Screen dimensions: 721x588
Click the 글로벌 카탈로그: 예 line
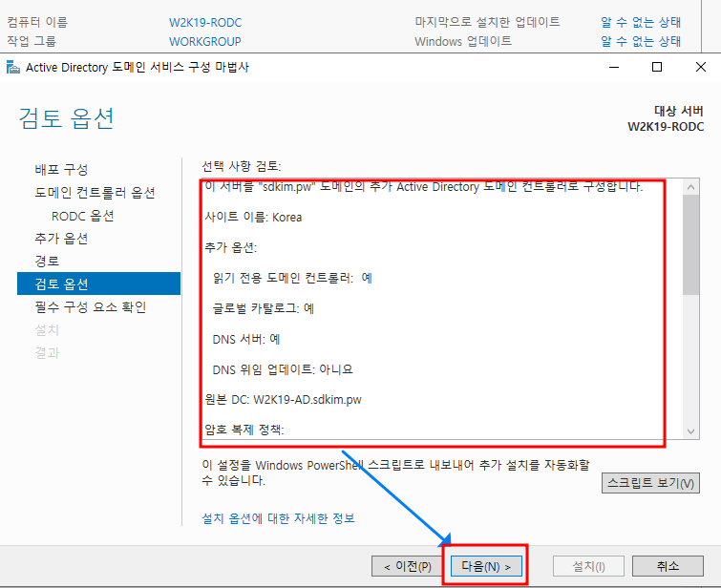(x=264, y=308)
